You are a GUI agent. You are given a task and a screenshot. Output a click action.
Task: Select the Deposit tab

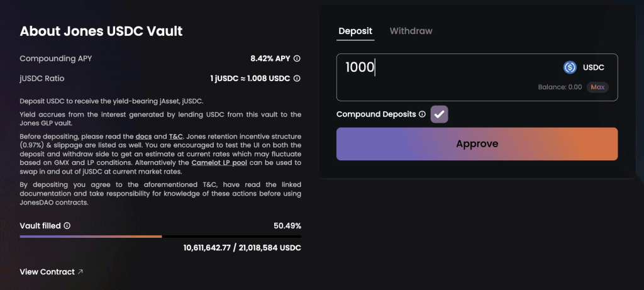pyautogui.click(x=355, y=31)
